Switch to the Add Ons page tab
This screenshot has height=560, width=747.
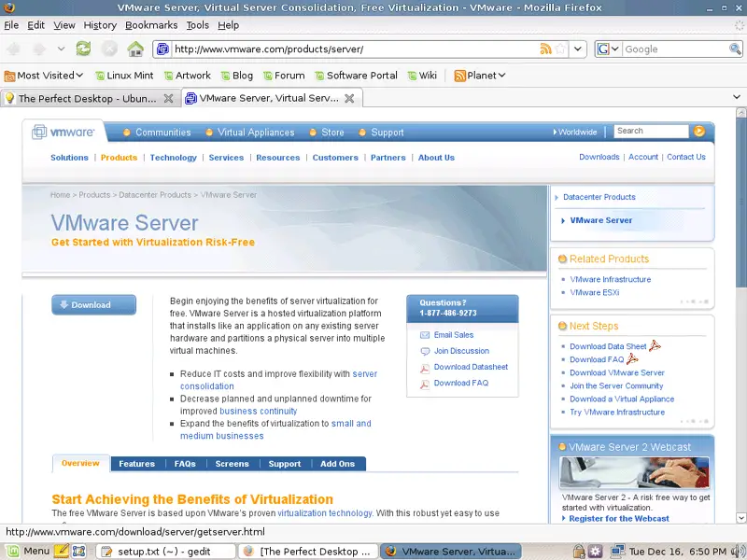point(337,464)
